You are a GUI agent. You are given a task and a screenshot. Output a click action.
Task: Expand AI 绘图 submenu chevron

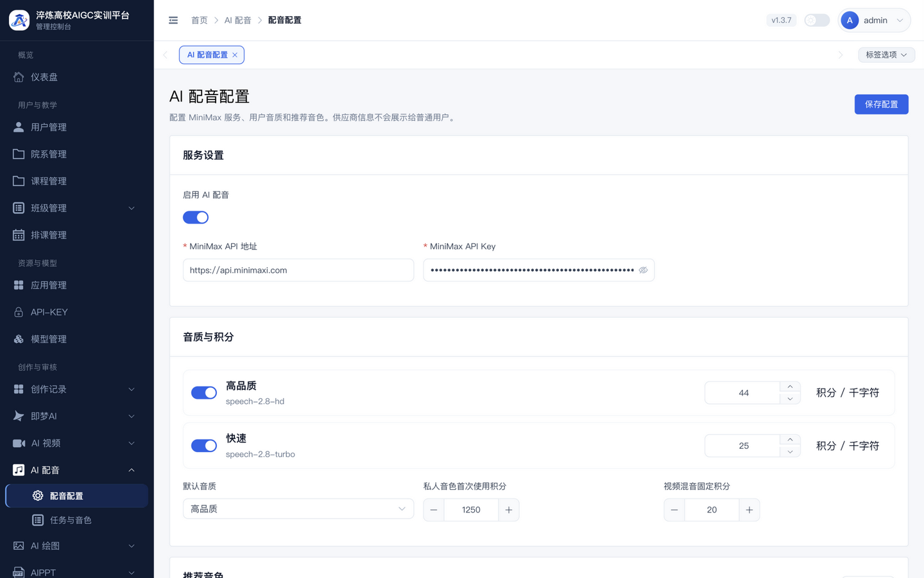[132, 546]
